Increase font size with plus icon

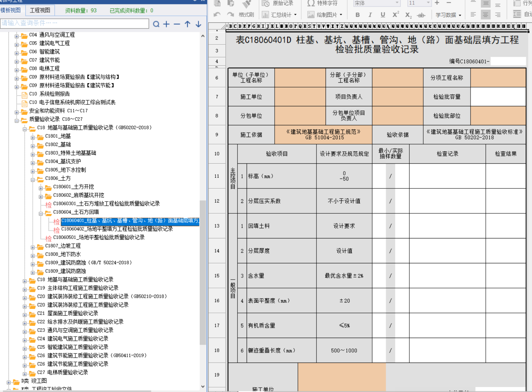pyautogui.click(x=437, y=3)
